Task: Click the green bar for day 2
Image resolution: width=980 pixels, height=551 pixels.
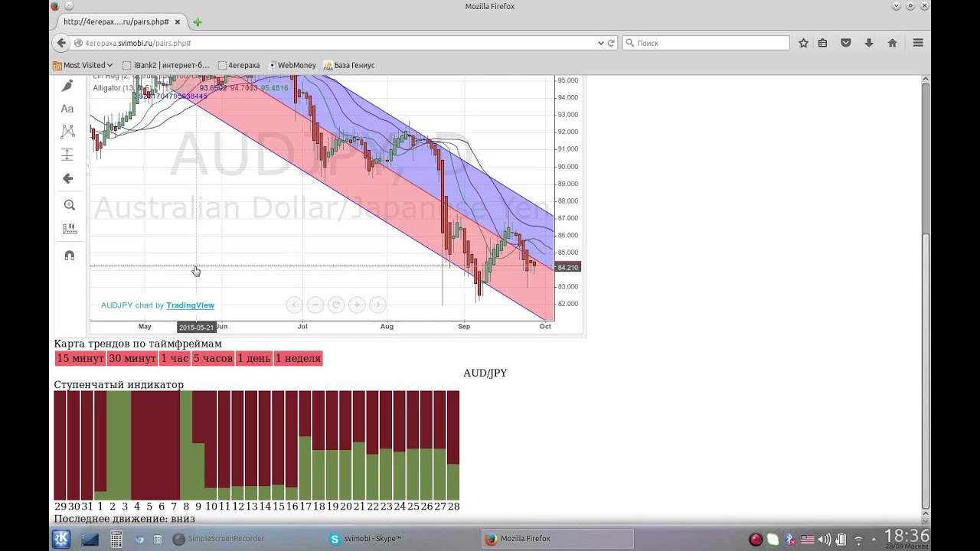Action: click(113, 445)
